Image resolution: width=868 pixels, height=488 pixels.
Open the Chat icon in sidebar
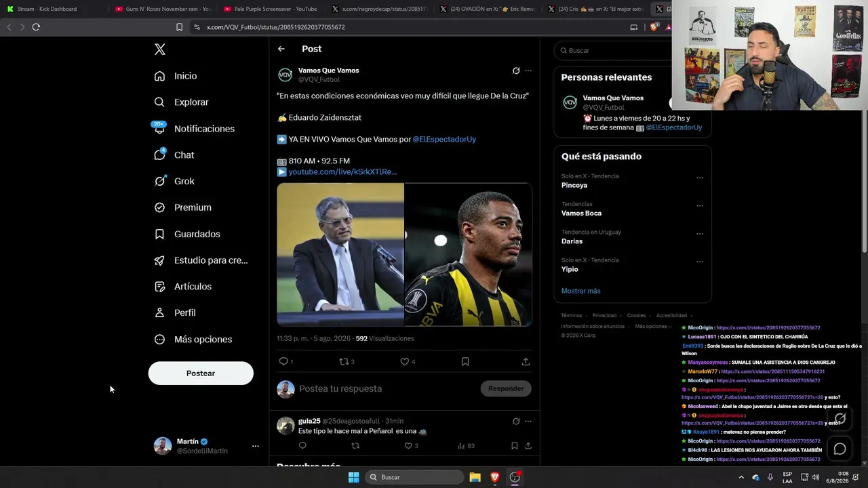click(159, 155)
